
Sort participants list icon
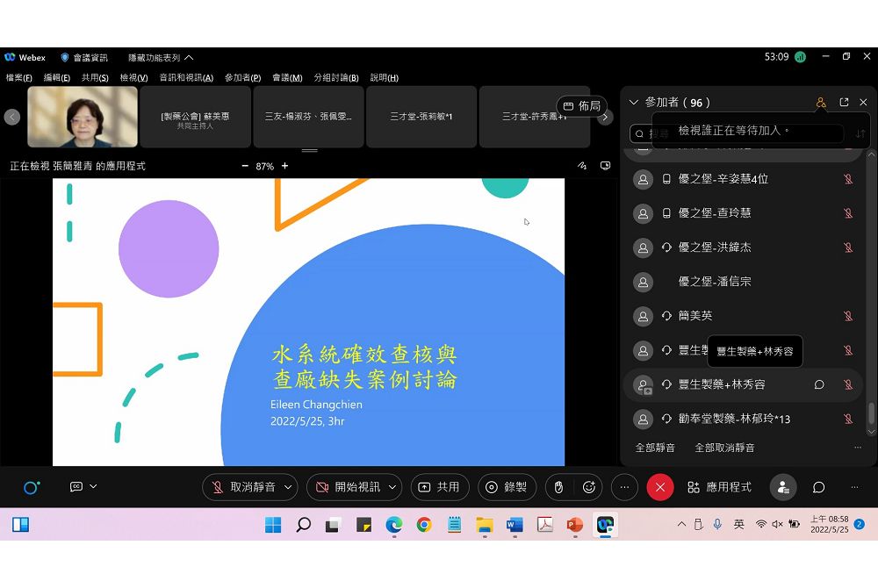pyautogui.click(x=860, y=133)
